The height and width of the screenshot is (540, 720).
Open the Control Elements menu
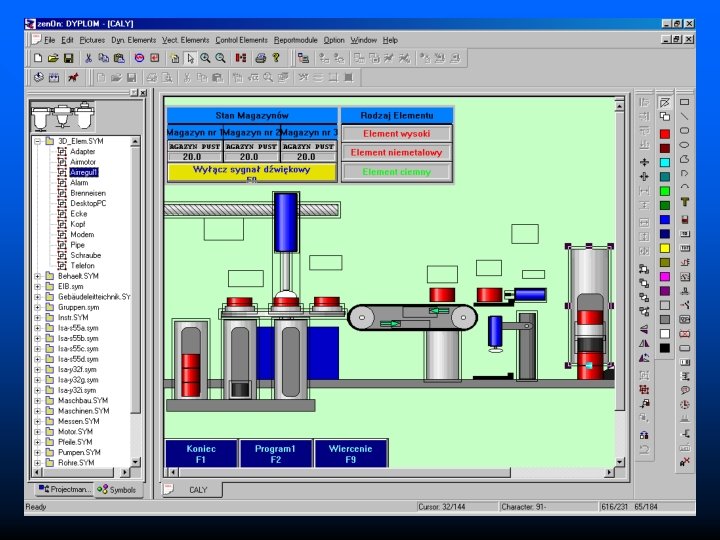tap(241, 40)
